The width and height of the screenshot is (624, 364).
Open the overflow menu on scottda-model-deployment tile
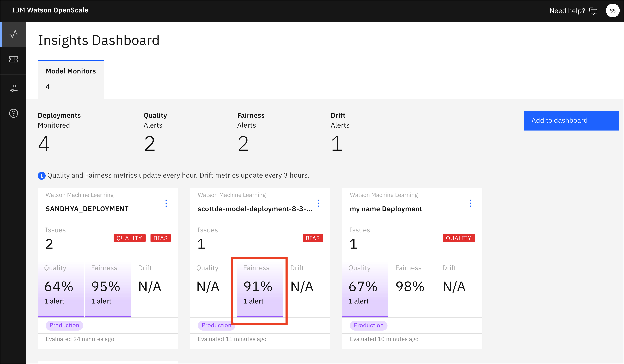pyautogui.click(x=318, y=203)
